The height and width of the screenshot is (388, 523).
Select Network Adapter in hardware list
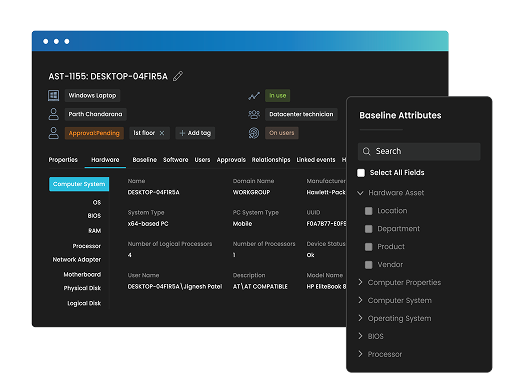pyautogui.click(x=77, y=260)
